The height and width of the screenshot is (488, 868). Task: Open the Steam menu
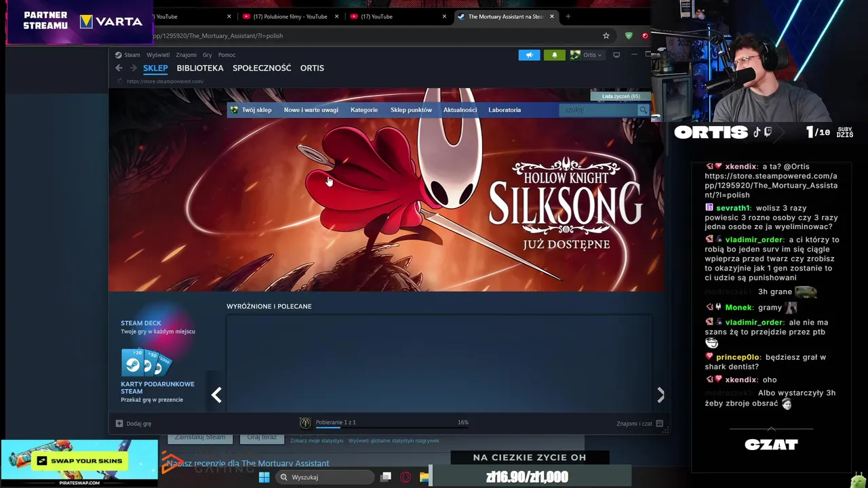click(132, 55)
